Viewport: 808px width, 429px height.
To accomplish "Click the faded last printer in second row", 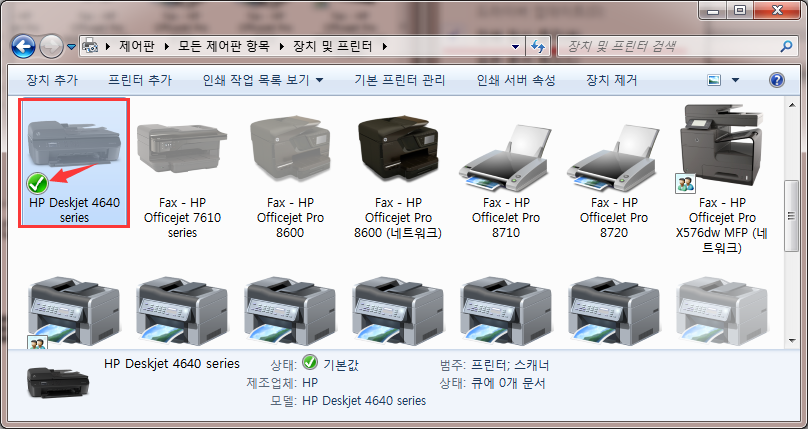I will (x=721, y=309).
